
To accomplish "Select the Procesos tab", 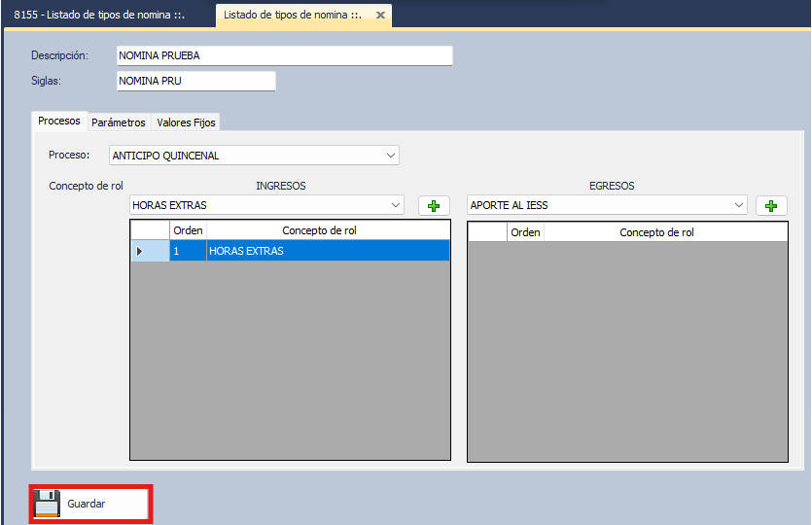I will (x=59, y=122).
